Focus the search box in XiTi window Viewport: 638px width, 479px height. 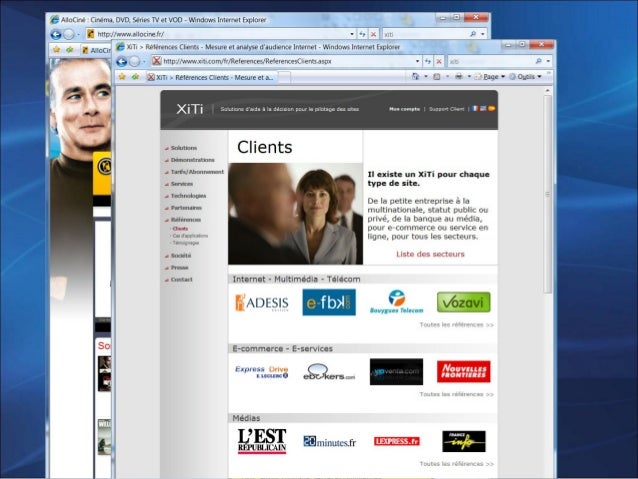click(490, 61)
